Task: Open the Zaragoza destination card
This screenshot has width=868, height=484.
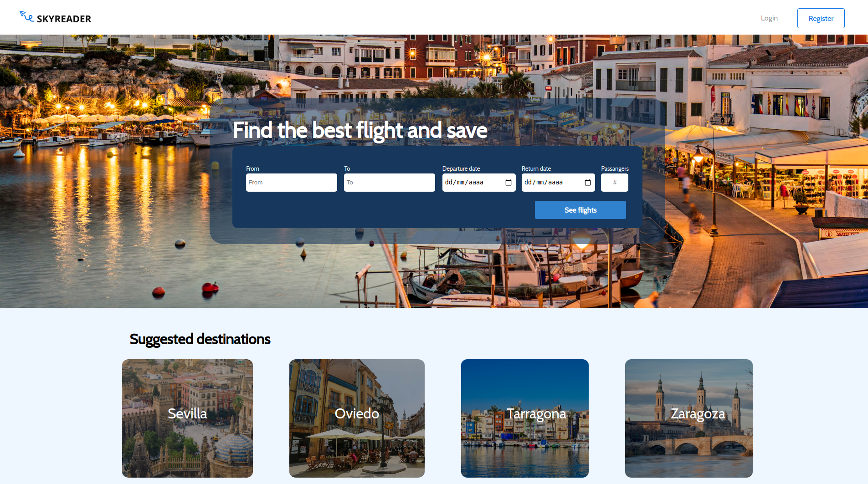Action: (x=689, y=418)
